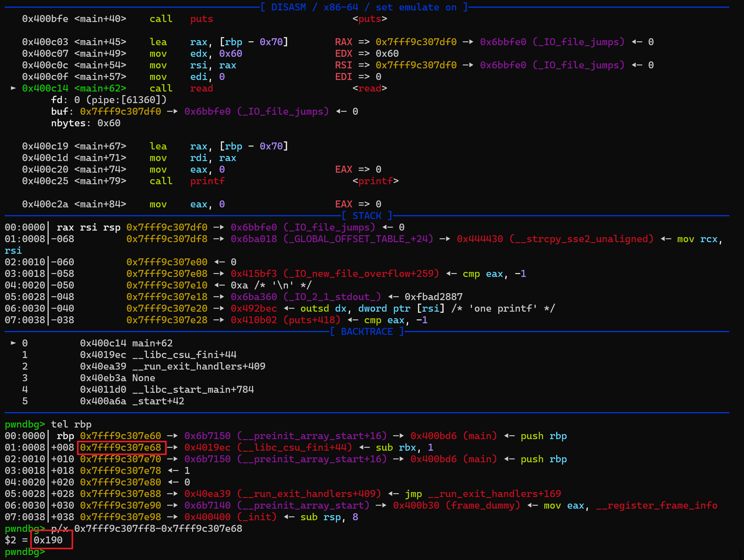The width and height of the screenshot is (744, 560).
Task: Click backtrace entry __run_exit_handlers+409
Action: [199, 366]
